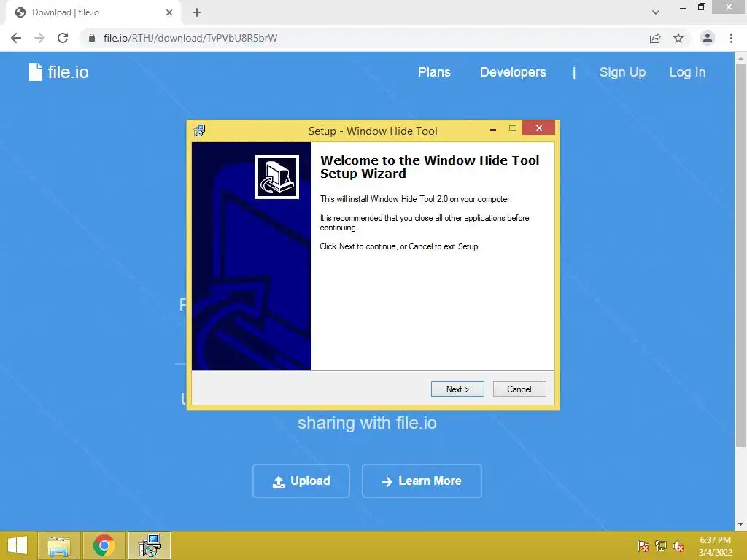The height and width of the screenshot is (560, 747).
Task: Open the tab search chevron dropdown
Action: click(x=656, y=12)
